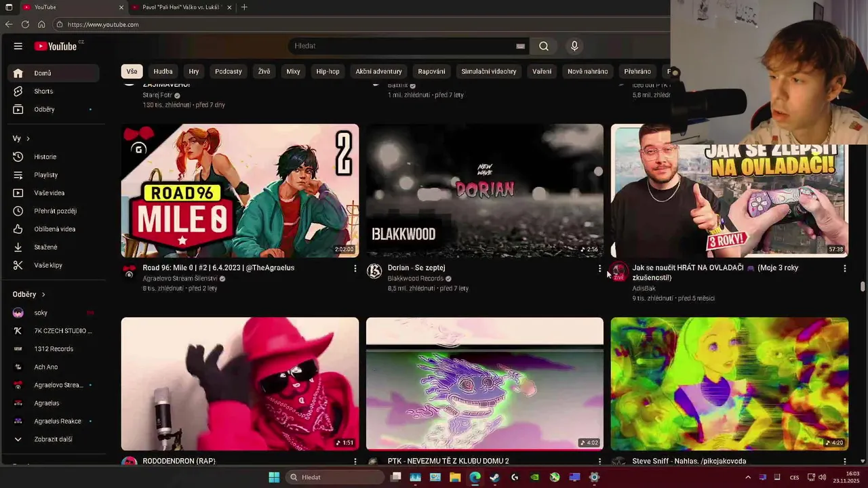The image size is (868, 488).
Task: Open the Road 96 Mile 0 thumbnail
Action: click(x=240, y=190)
